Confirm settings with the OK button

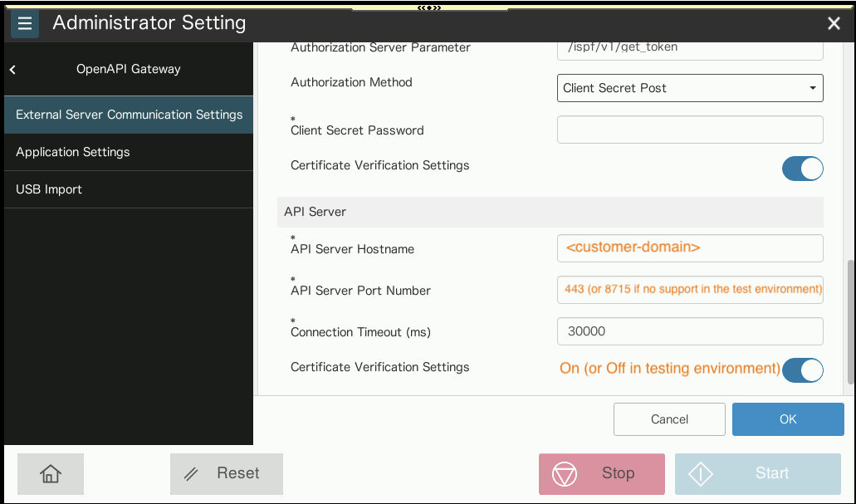pos(787,419)
